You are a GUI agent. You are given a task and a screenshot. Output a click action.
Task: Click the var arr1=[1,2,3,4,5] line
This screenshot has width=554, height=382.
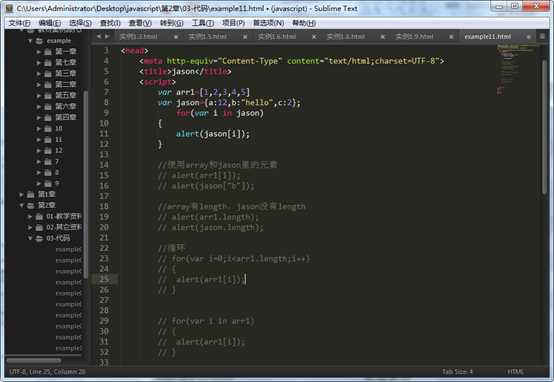coord(204,92)
